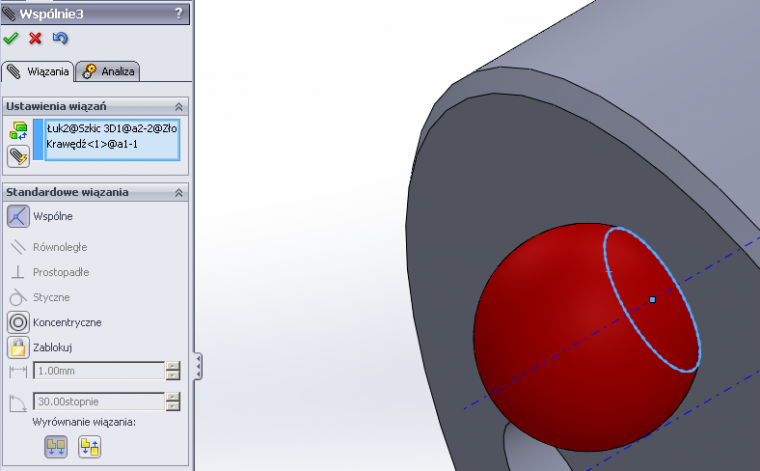Image resolution: width=760 pixels, height=471 pixels.
Task: Switch to the Wiązania tab
Action: [38, 72]
